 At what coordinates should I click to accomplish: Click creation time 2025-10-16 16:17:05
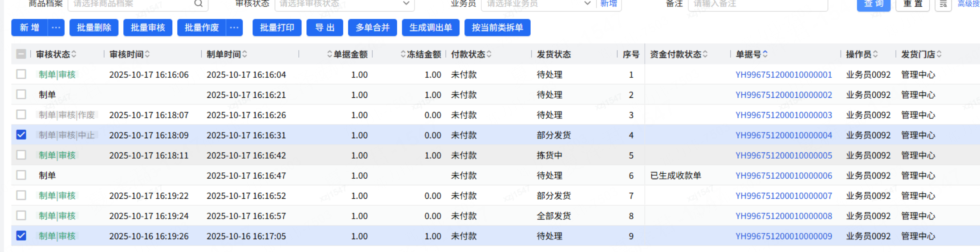(x=246, y=236)
